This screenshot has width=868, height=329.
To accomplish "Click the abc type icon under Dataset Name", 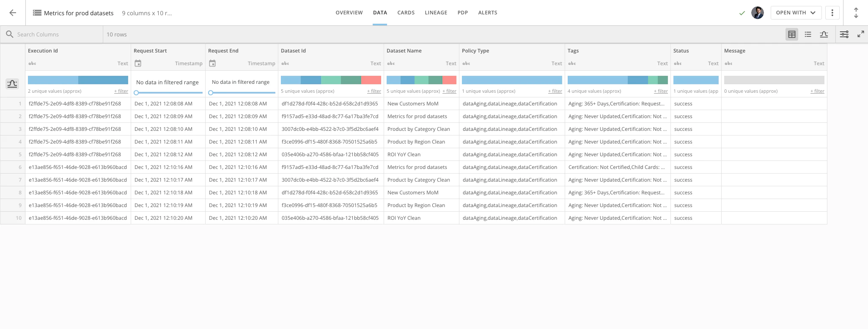I will (x=391, y=64).
